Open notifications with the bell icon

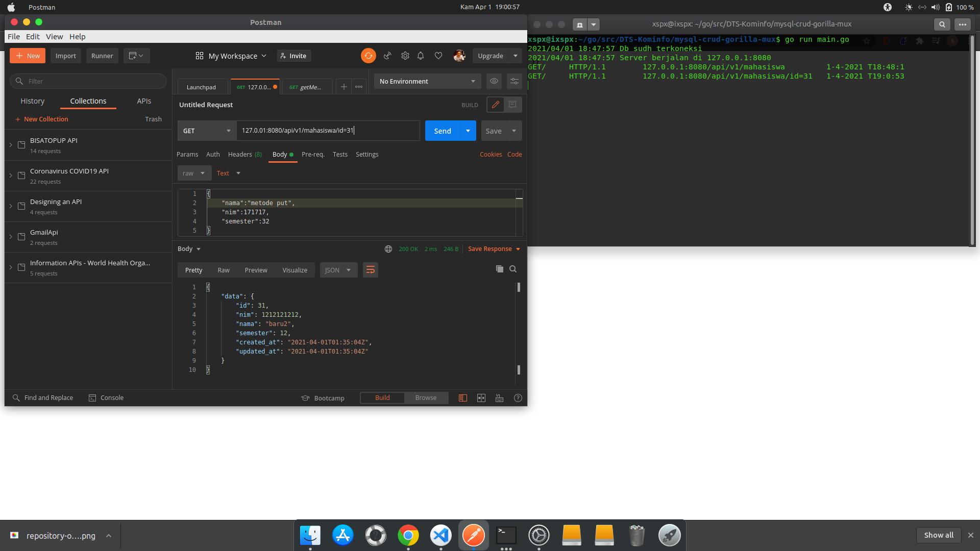(421, 56)
